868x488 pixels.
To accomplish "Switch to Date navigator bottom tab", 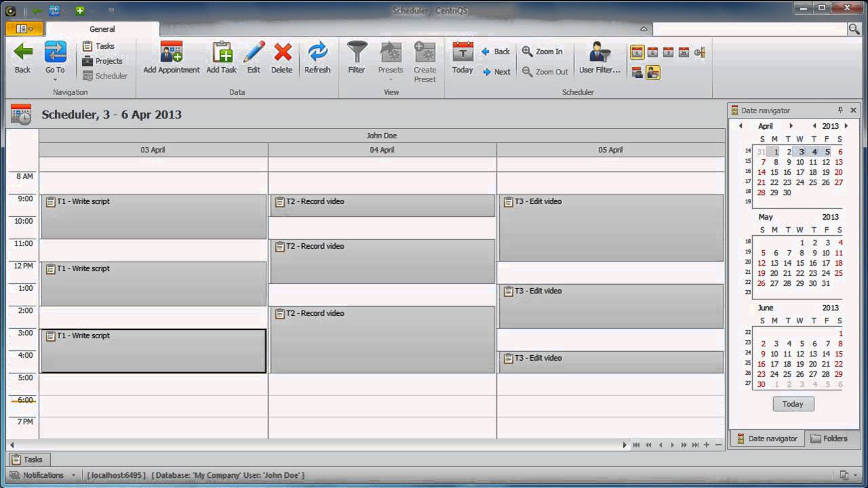I will click(x=767, y=439).
